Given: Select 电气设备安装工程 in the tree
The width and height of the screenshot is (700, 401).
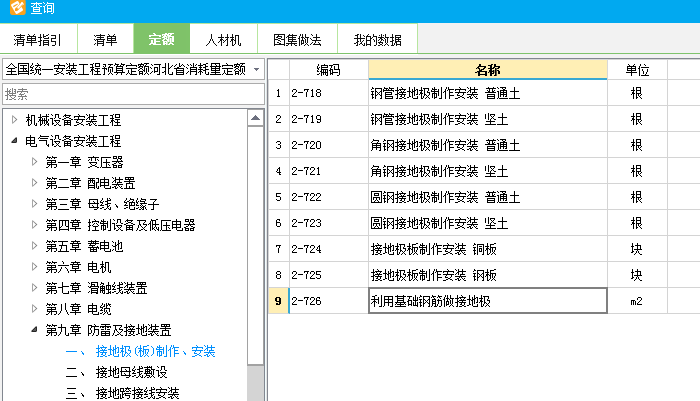Looking at the screenshot, I should coord(73,141).
